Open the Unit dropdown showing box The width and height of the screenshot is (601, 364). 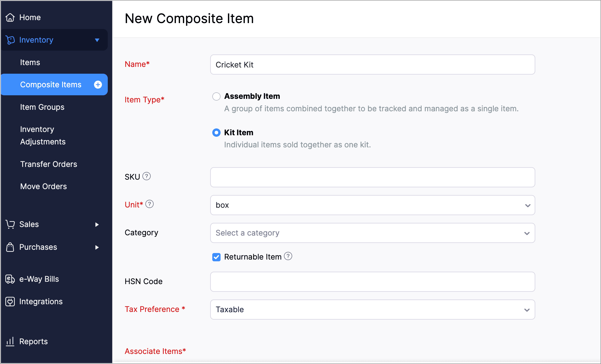(x=372, y=205)
